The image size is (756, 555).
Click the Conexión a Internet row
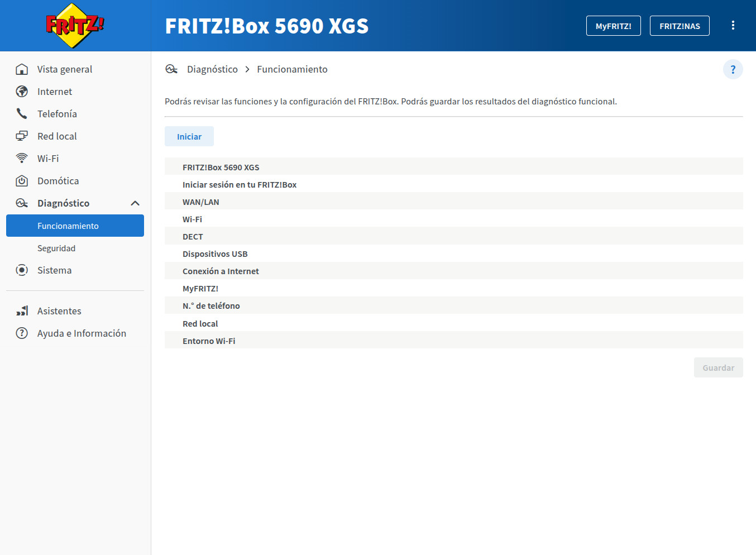tap(453, 271)
